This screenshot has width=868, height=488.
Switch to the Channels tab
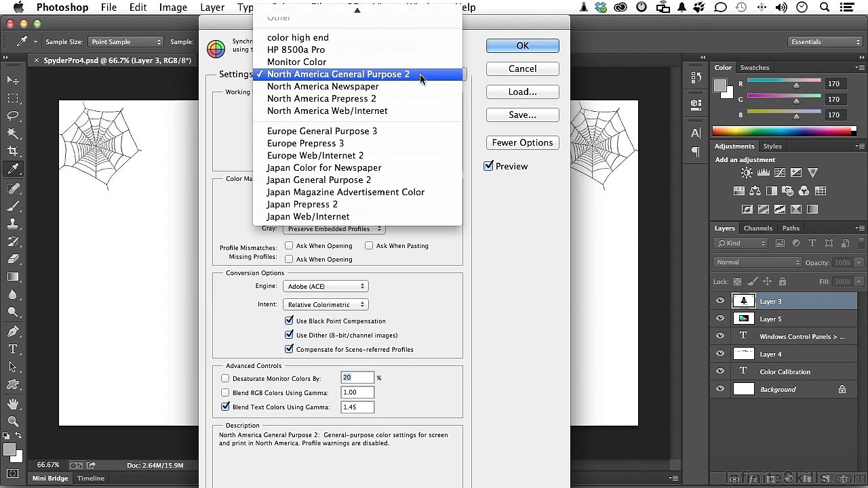click(757, 228)
